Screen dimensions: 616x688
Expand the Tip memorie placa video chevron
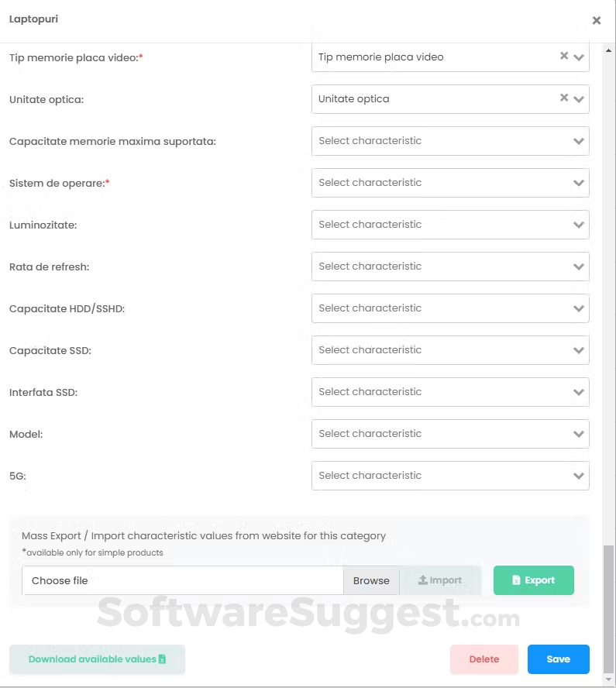[579, 57]
